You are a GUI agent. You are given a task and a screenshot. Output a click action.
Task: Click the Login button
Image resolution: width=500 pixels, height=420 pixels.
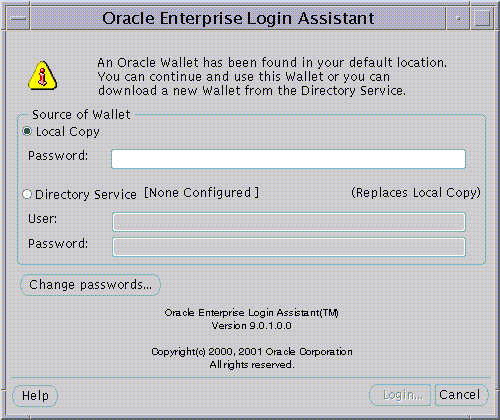pyautogui.click(x=400, y=395)
